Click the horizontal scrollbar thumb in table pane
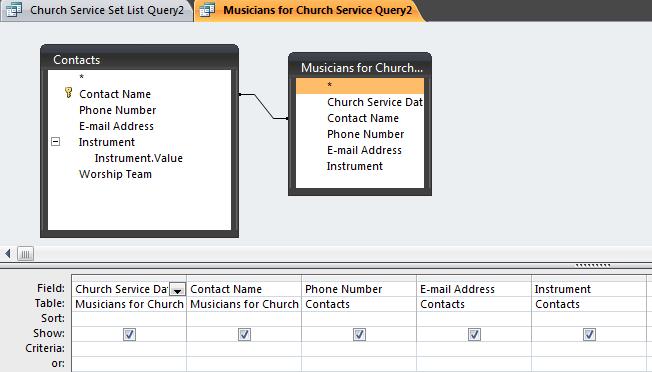This screenshot has height=372, width=652. 25,254
